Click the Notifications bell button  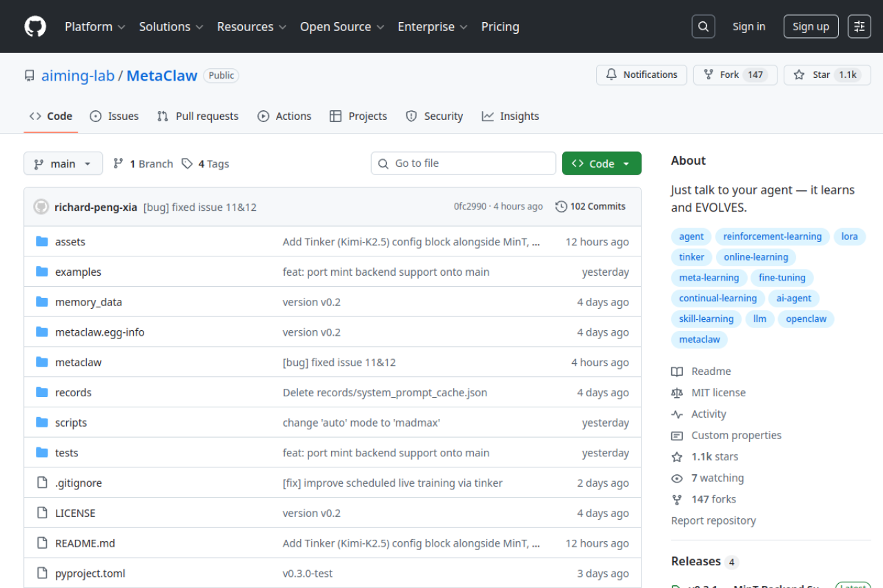point(642,75)
